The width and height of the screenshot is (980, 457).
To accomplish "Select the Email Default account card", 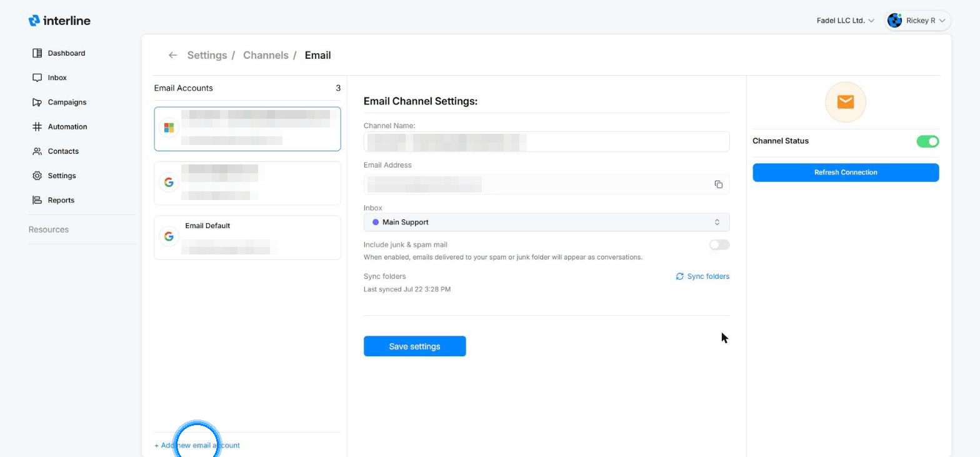I will (247, 238).
